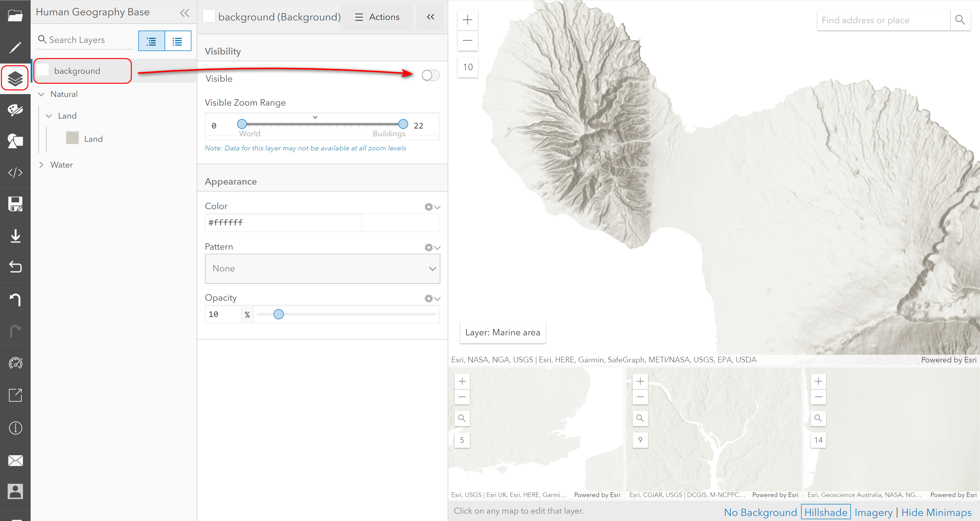
Task: Collapse the Human Geography Base layer panel
Action: tap(185, 13)
